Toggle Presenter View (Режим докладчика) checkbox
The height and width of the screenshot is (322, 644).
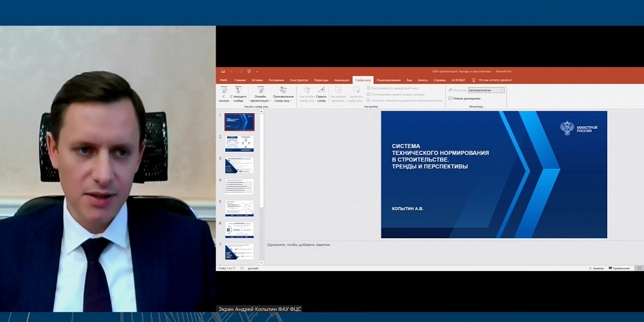point(450,98)
